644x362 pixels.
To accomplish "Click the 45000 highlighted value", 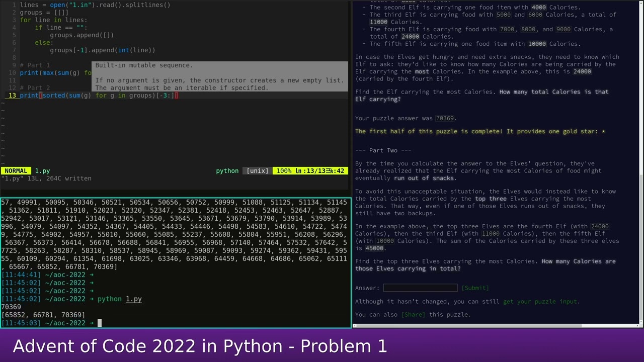I will pyautogui.click(x=374, y=248).
